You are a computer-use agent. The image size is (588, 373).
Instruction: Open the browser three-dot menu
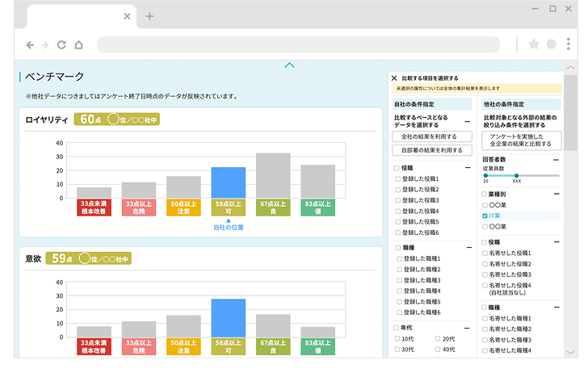tap(569, 44)
